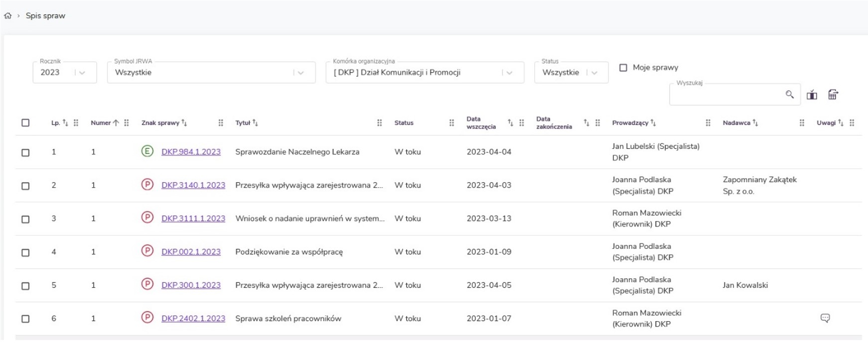The height and width of the screenshot is (343, 868).
Task: Click the green E icon for DKP.984.1.2023
Action: click(x=147, y=151)
